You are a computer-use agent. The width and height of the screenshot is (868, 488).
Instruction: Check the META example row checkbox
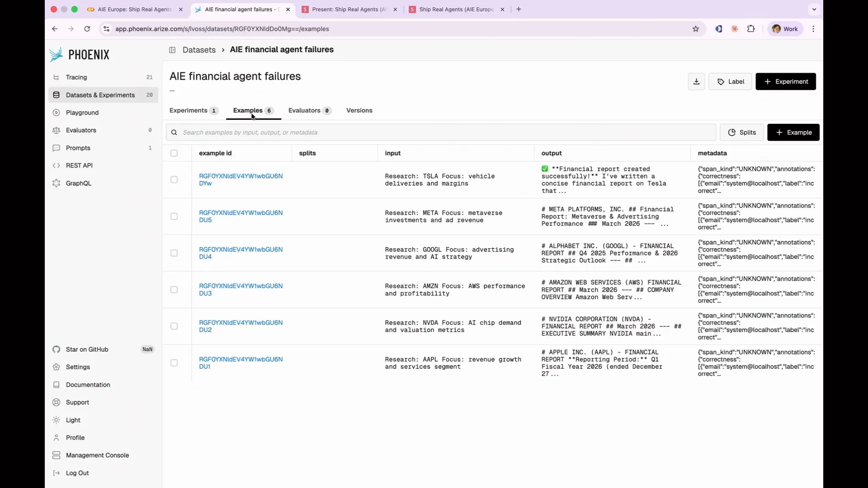[174, 216]
